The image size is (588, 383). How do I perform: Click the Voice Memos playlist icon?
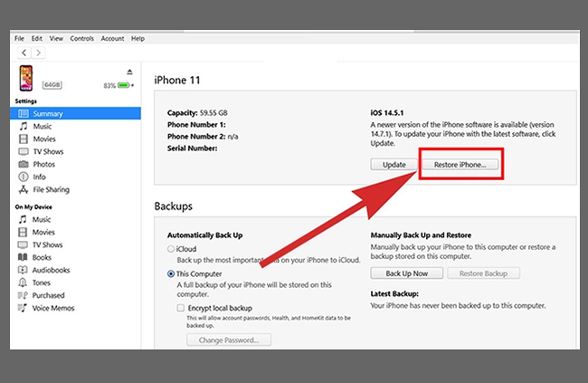[23, 308]
